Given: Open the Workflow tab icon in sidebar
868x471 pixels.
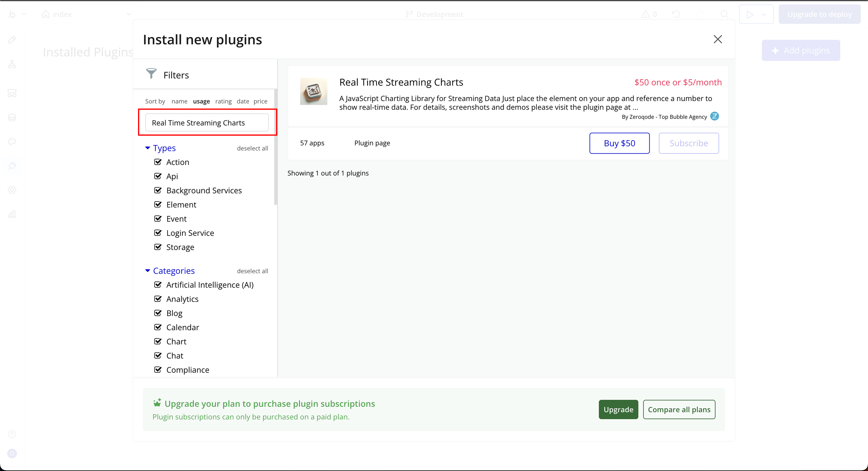Looking at the screenshot, I should (x=12, y=64).
